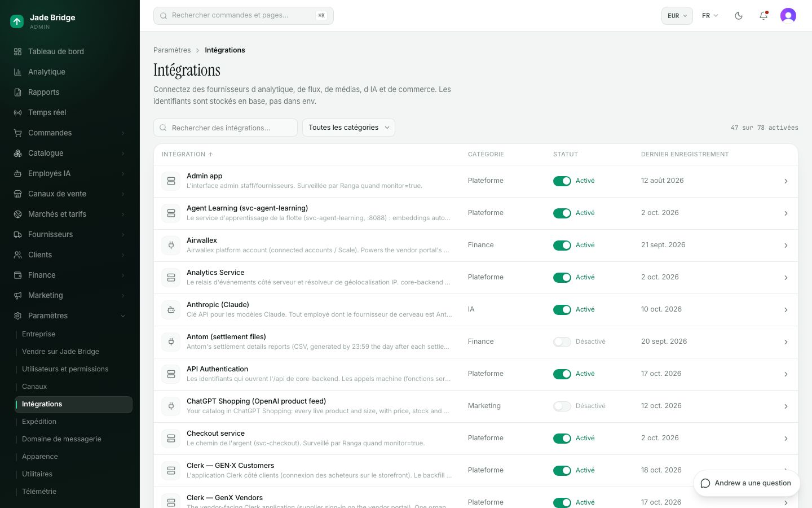
Task: Open the EUR currency dropdown
Action: click(x=677, y=16)
